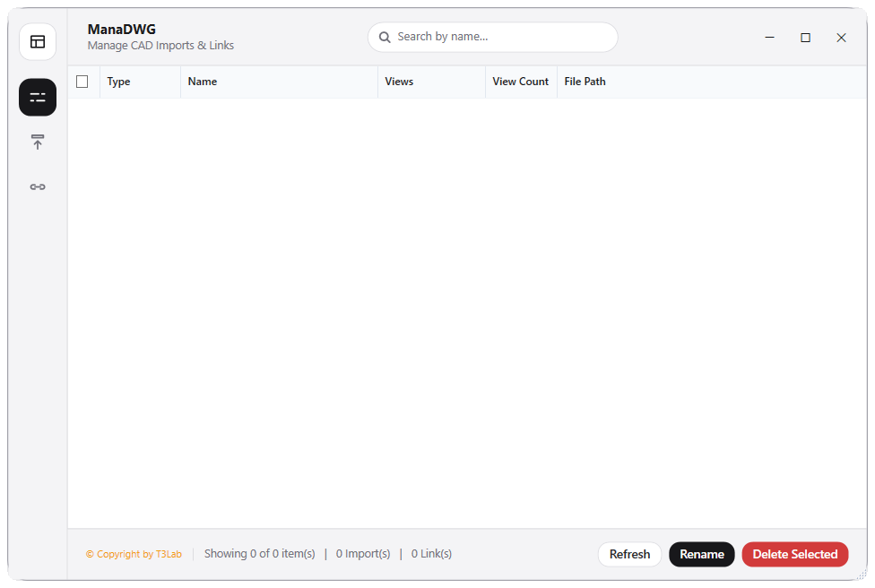Click the search magnifier icon
This screenshot has height=588, width=875.
pyautogui.click(x=385, y=38)
